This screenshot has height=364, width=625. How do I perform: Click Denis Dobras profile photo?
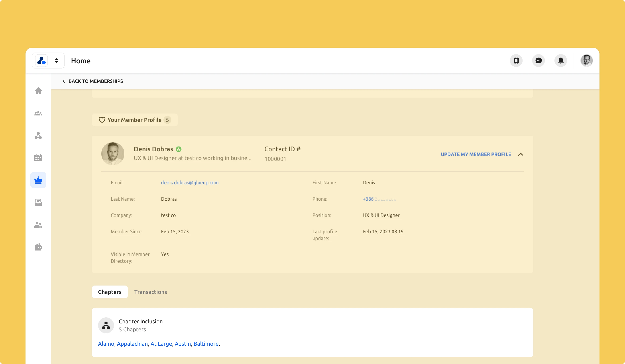pos(113,154)
